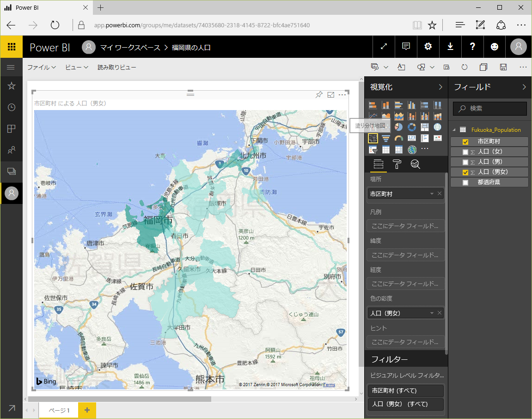Open the ファイル menu

[42, 67]
